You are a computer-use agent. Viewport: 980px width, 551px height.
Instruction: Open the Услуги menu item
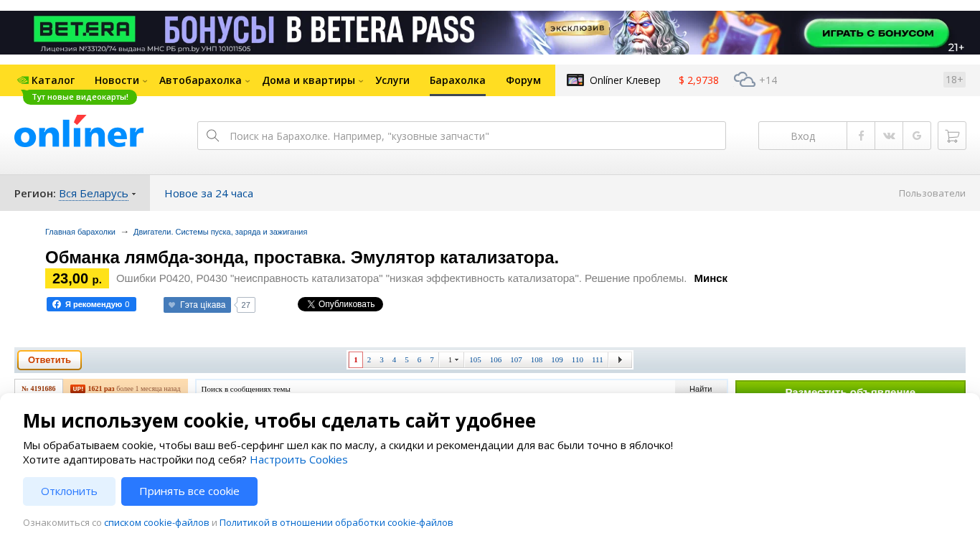click(392, 80)
